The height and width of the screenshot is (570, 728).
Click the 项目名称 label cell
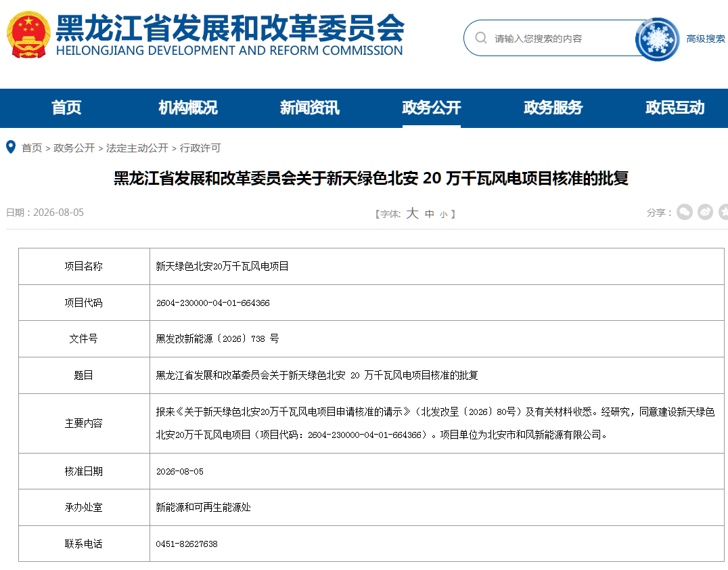tap(84, 266)
